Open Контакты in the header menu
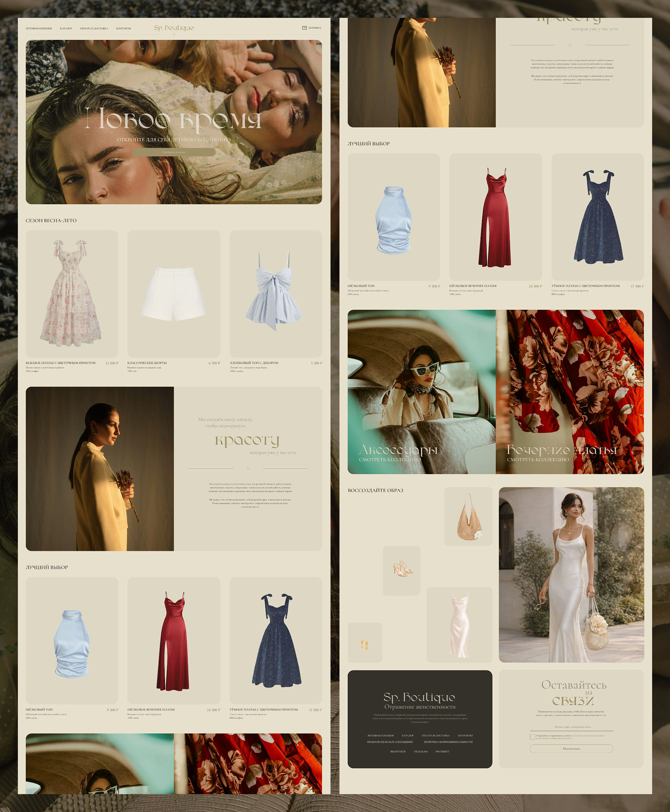670x812 pixels. click(123, 28)
